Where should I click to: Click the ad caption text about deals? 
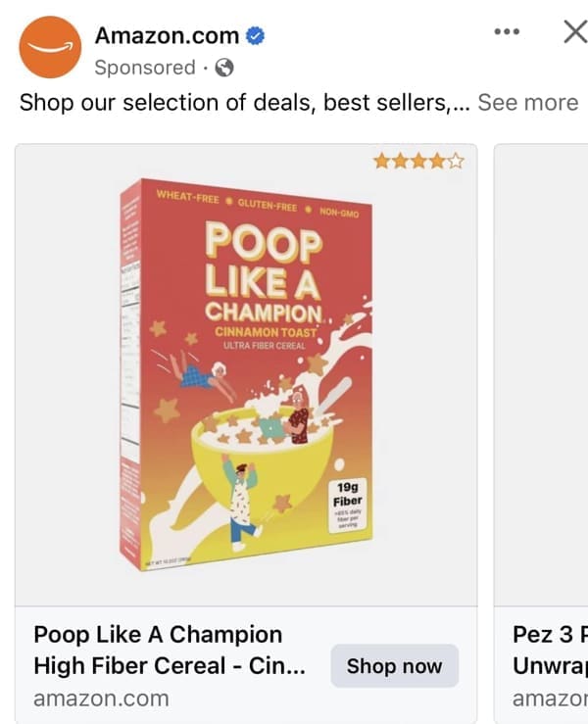(245, 103)
